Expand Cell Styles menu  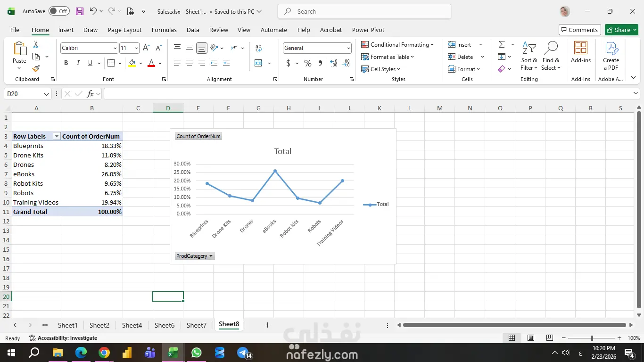click(381, 69)
